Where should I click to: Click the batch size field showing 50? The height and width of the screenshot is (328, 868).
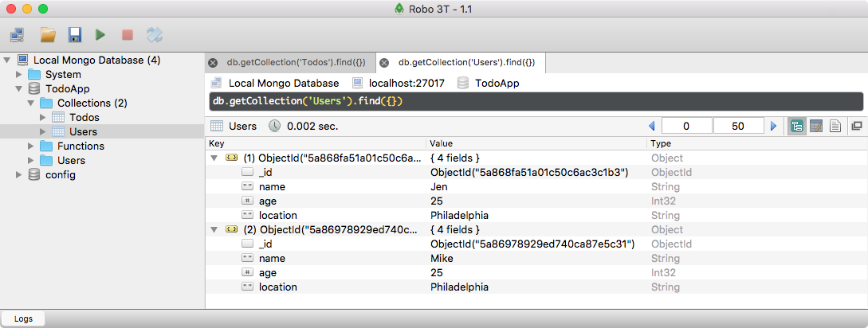pyautogui.click(x=738, y=126)
